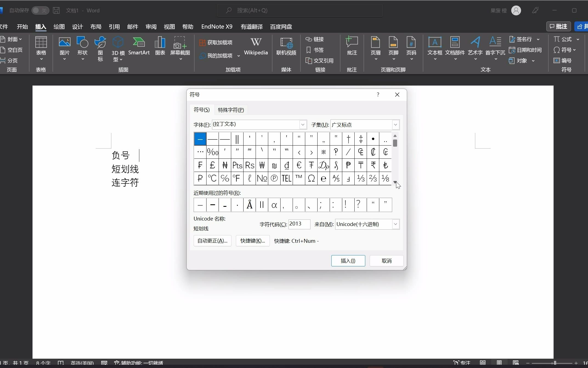Select the ℃ symbol in grid
Image resolution: width=588 pixels, height=368 pixels.
tap(212, 178)
